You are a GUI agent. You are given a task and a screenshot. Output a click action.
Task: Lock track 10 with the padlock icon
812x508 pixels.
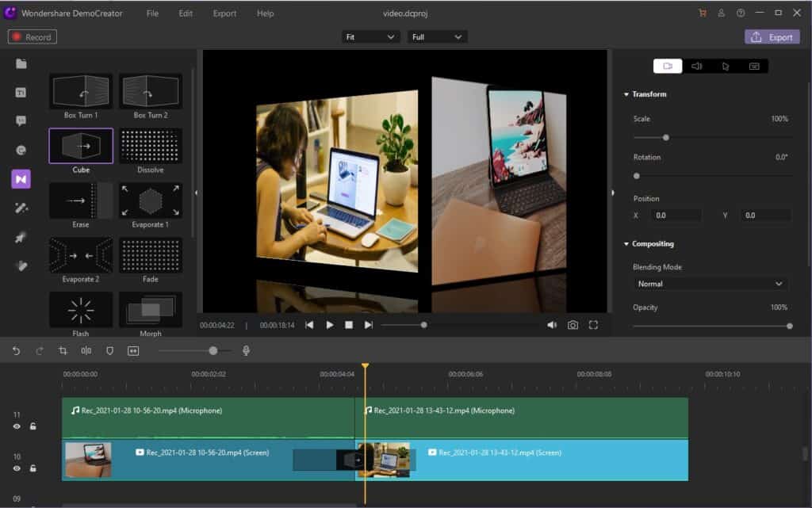click(x=33, y=468)
